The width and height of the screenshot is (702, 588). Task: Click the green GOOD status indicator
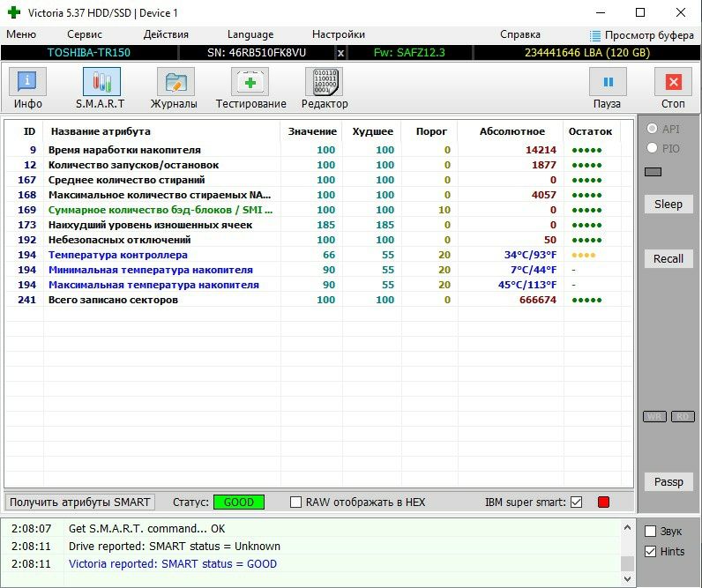[239, 502]
